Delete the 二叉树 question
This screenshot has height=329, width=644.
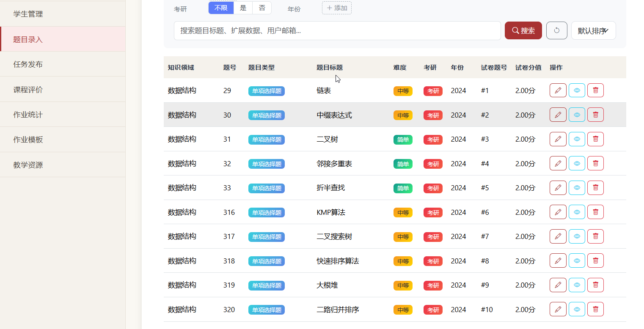pos(595,139)
